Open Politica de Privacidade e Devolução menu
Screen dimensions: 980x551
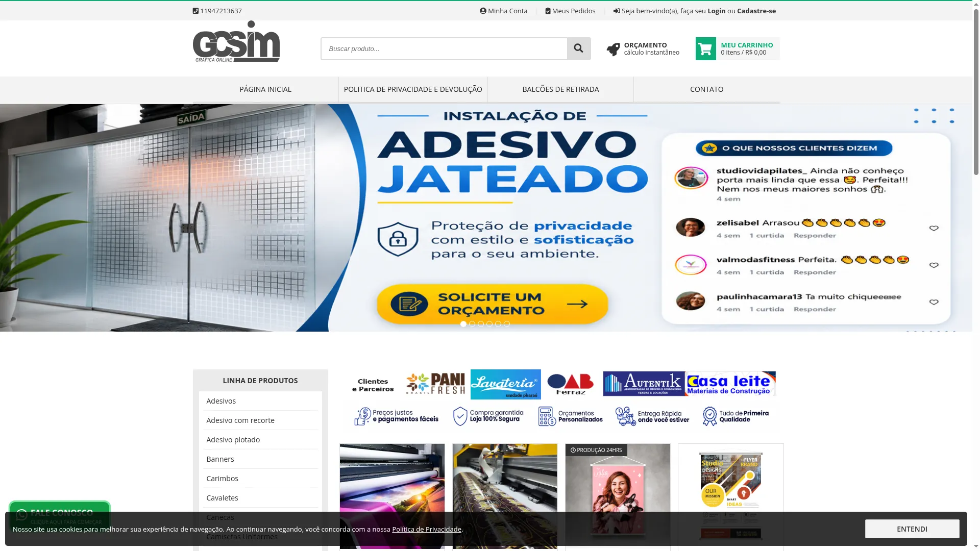pyautogui.click(x=413, y=89)
